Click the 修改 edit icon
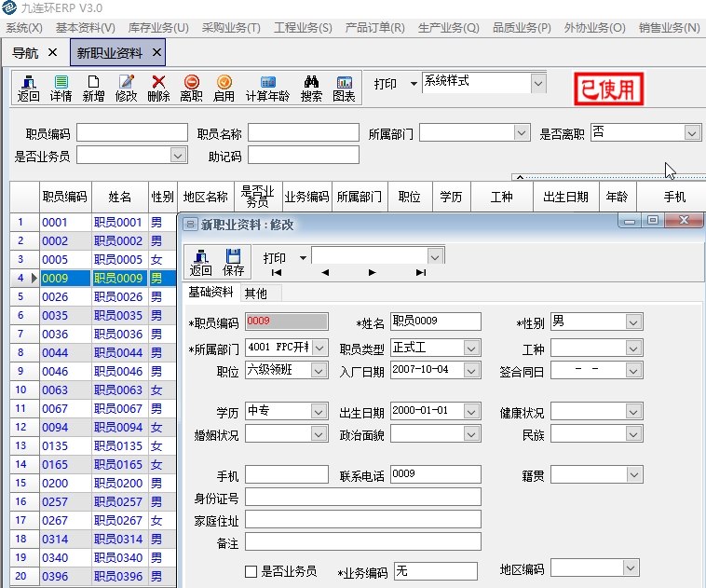Screen dimensions: 706x588 (x=126, y=89)
